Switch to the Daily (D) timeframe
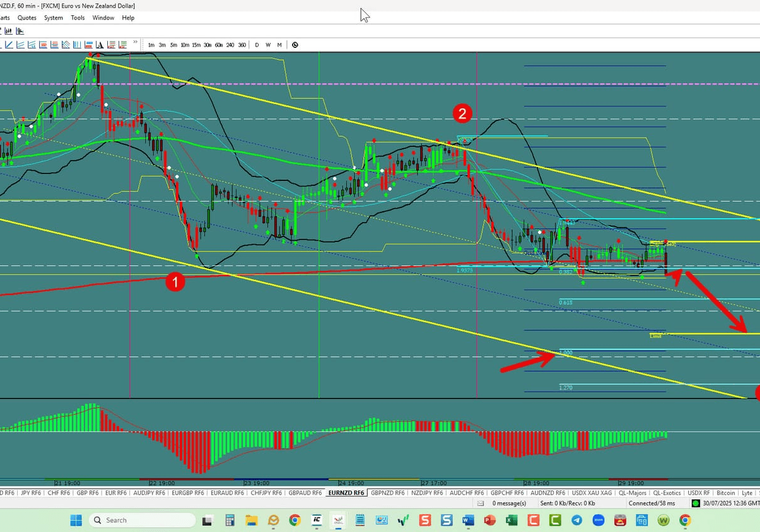The height and width of the screenshot is (532, 760). [257, 45]
